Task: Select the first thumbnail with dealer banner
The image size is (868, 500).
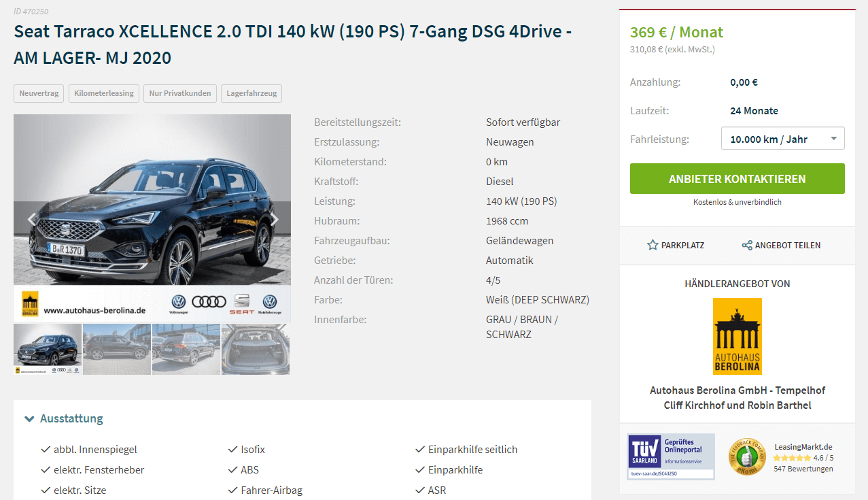Action: pos(48,349)
